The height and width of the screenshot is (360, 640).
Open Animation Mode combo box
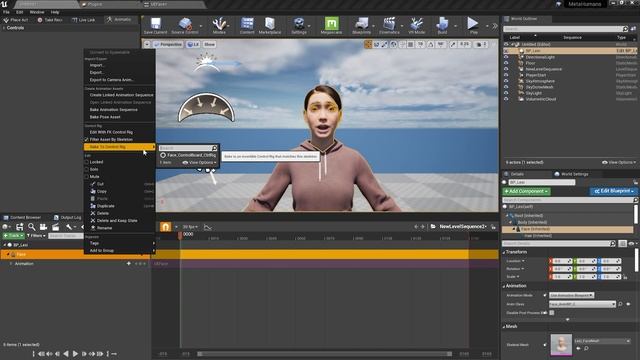pos(571,295)
